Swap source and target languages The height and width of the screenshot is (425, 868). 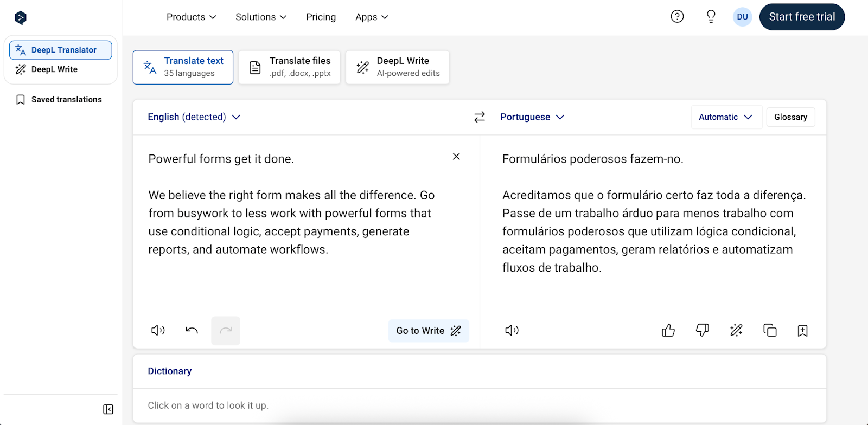tap(480, 117)
